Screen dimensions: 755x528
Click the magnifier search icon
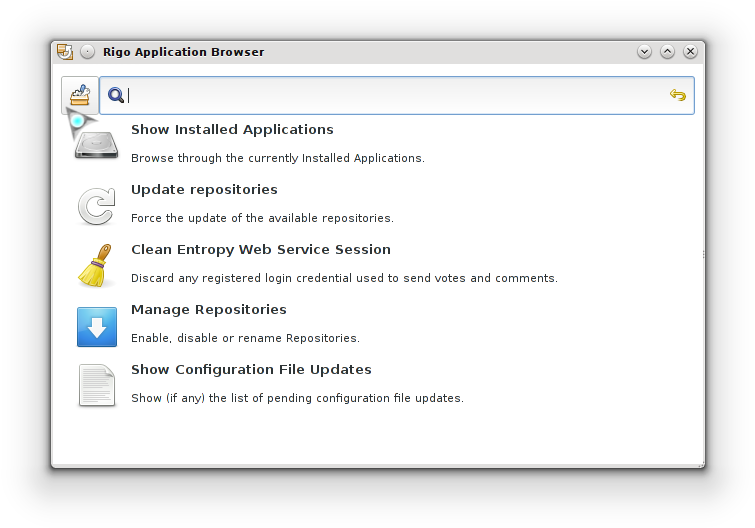[x=116, y=95]
